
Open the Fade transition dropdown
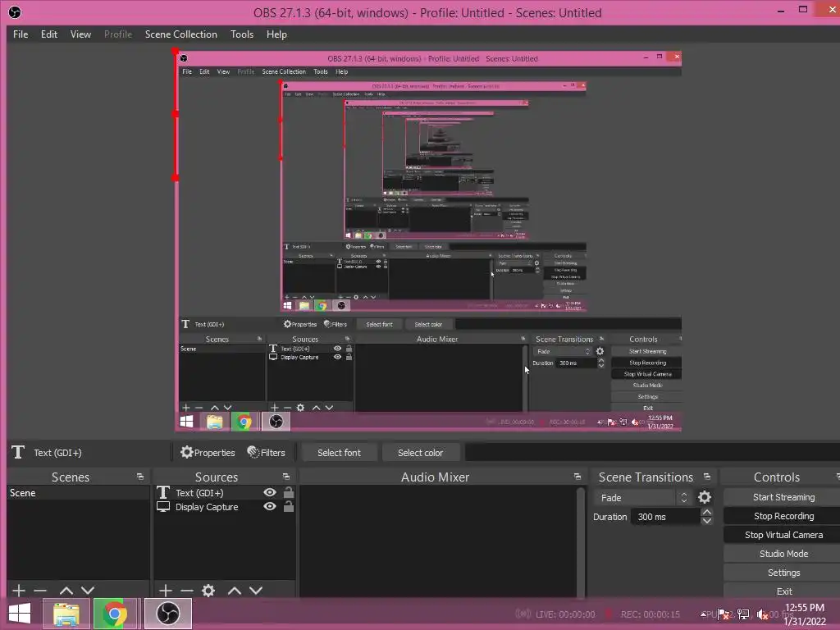click(643, 498)
